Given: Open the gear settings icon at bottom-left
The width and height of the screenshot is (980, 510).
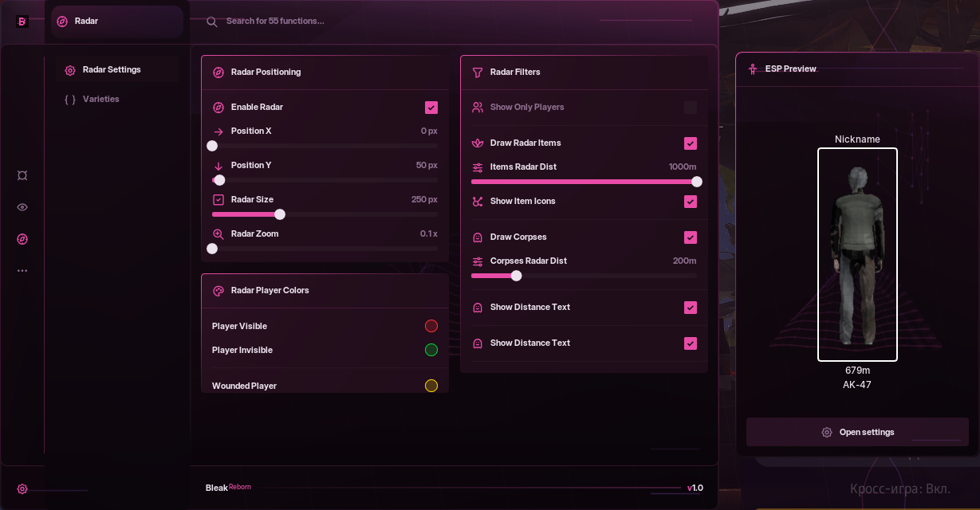Looking at the screenshot, I should click(x=22, y=489).
